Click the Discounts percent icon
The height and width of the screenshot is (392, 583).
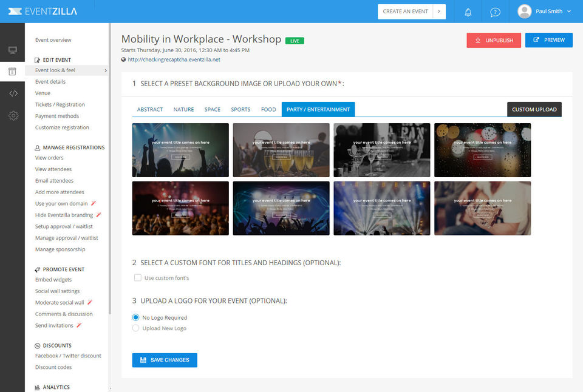(37, 345)
